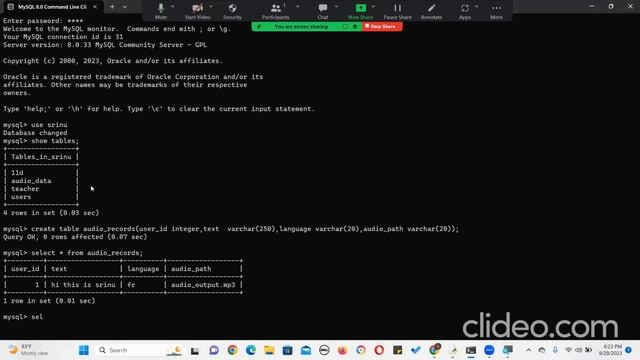
Task: Click the 'use srinu' command line
Action: (49, 125)
